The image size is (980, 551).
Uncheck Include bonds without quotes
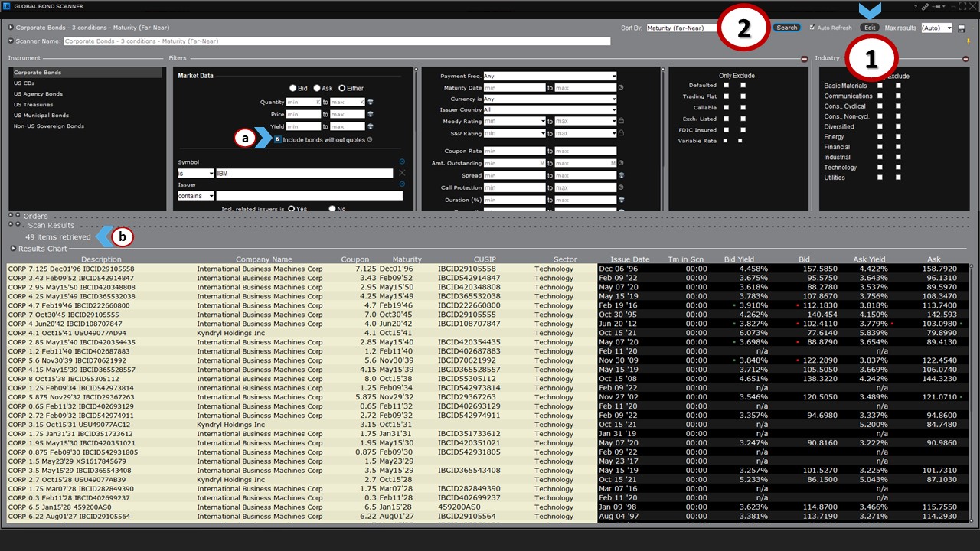click(x=278, y=139)
